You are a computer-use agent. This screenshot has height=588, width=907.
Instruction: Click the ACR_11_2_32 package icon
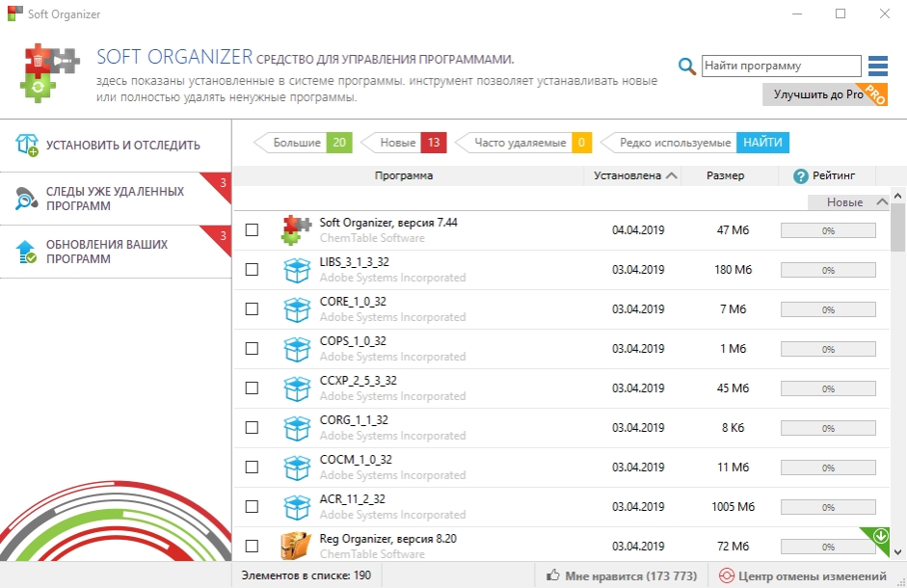coord(297,507)
